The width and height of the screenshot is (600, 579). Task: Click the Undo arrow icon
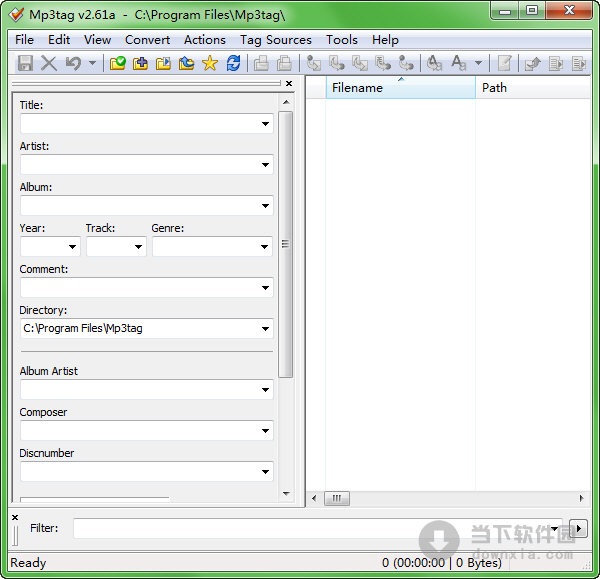coord(73,63)
